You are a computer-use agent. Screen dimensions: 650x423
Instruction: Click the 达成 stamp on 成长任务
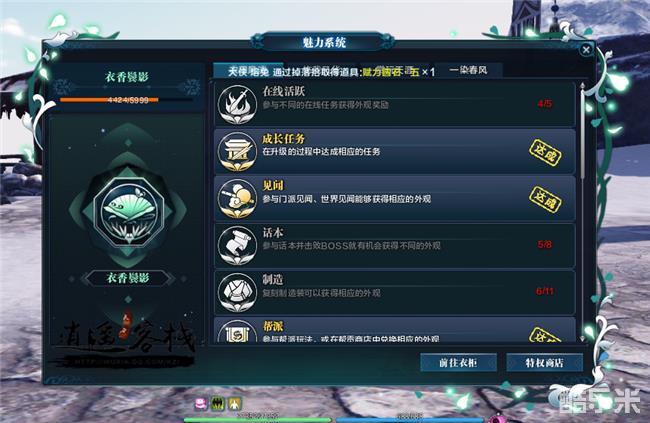pos(545,153)
